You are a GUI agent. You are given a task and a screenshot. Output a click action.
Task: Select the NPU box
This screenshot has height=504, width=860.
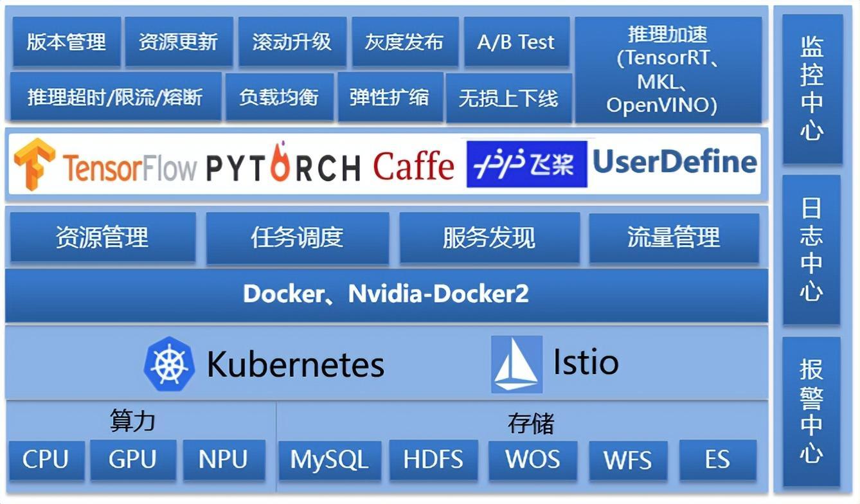coord(224,460)
